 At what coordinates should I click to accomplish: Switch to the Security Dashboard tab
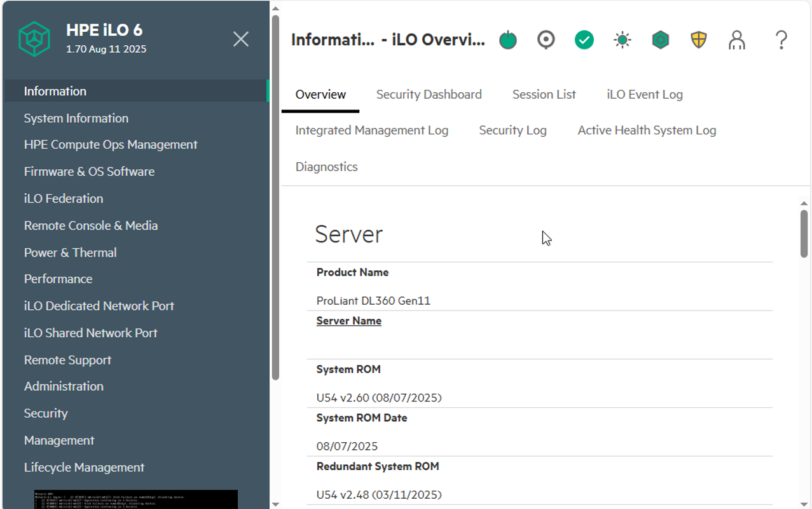click(429, 94)
